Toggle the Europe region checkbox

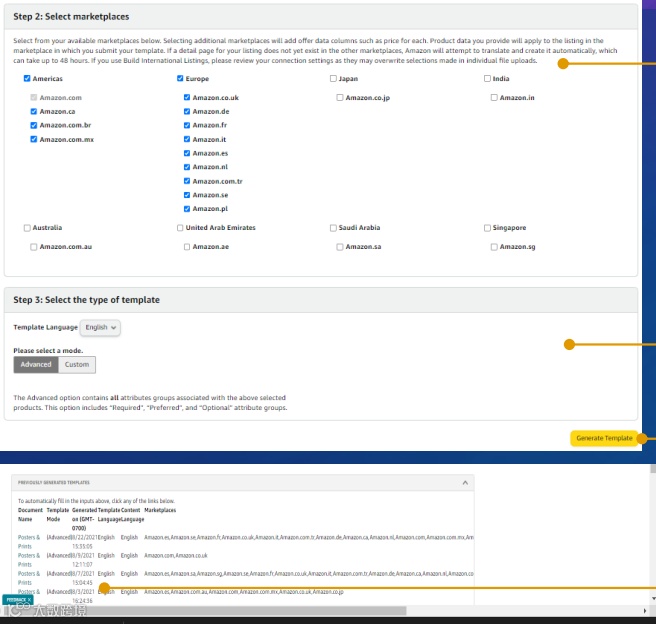(x=180, y=78)
